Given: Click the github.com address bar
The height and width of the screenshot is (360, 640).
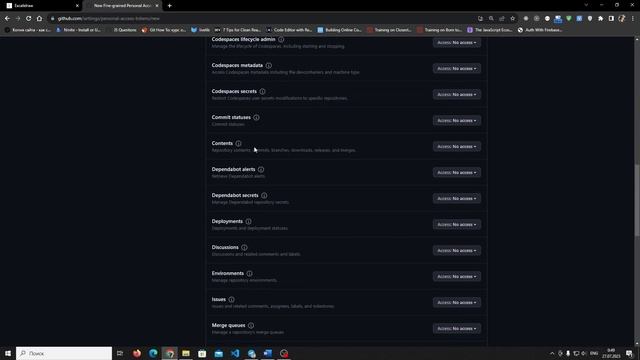Looking at the screenshot, I should coord(261,18).
